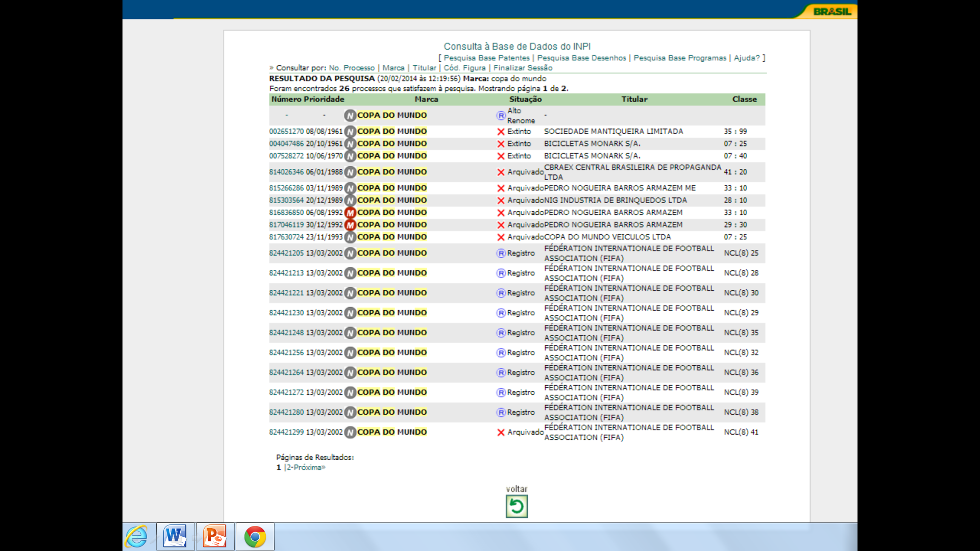Viewport: 980px width, 551px height.
Task: Open the Pesquisa Base Desenhos link
Action: click(581, 58)
